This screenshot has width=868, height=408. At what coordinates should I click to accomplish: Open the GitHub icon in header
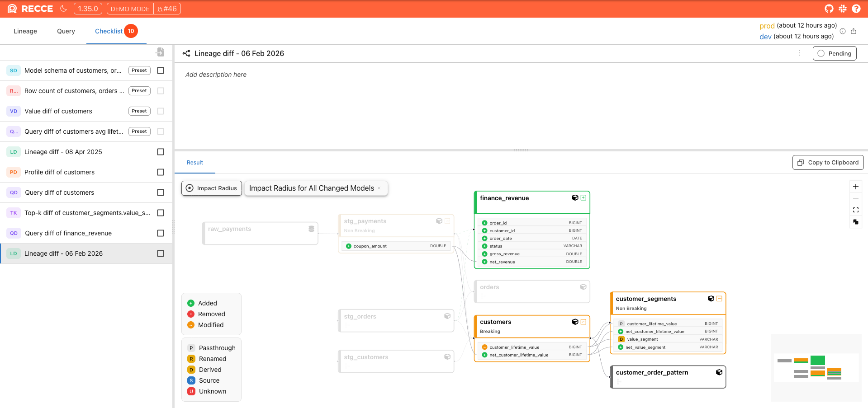tap(829, 9)
